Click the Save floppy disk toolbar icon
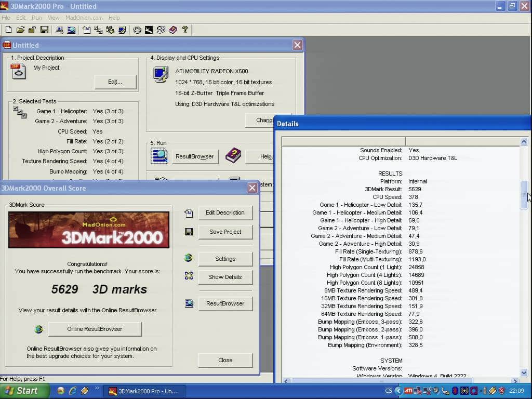This screenshot has height=399, width=532. coord(45,30)
